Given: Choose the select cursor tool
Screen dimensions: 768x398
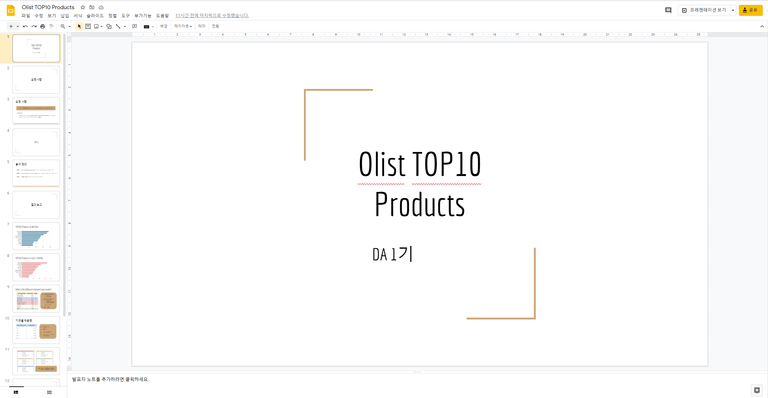Looking at the screenshot, I should pyautogui.click(x=79, y=26).
